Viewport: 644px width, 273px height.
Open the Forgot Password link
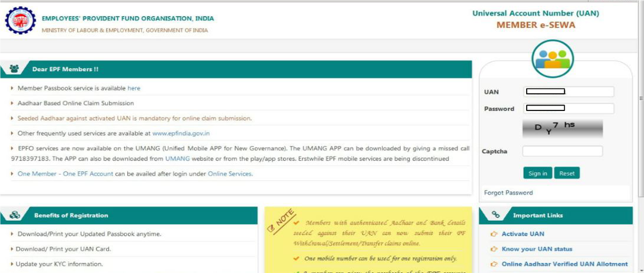click(x=508, y=193)
